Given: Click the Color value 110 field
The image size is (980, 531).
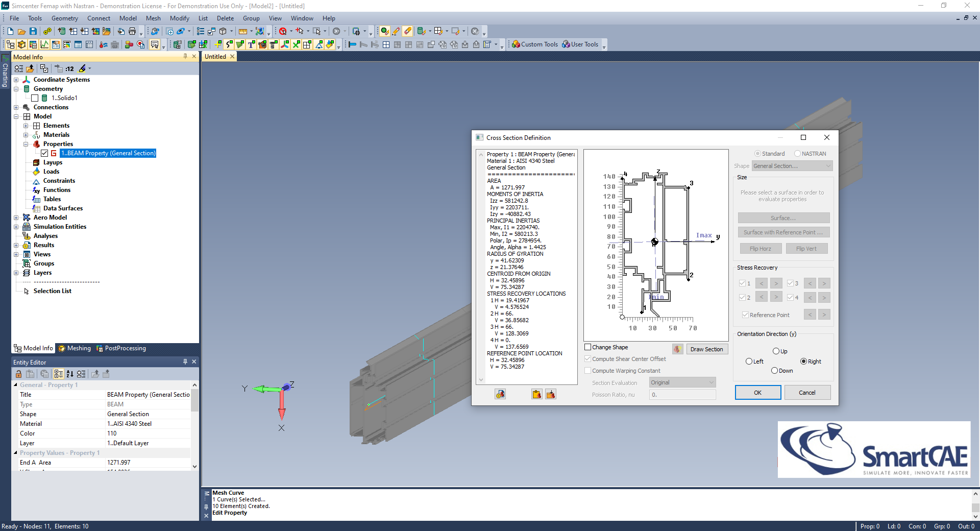Looking at the screenshot, I should point(148,433).
